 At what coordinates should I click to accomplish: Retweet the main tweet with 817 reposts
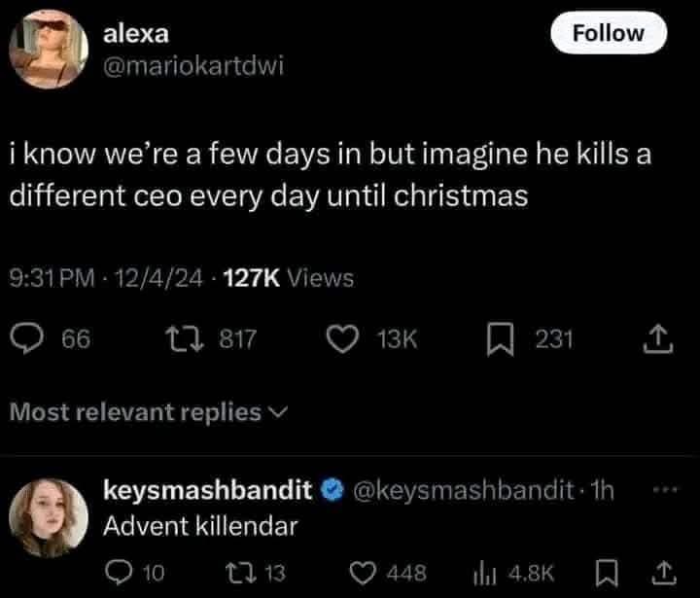185,339
